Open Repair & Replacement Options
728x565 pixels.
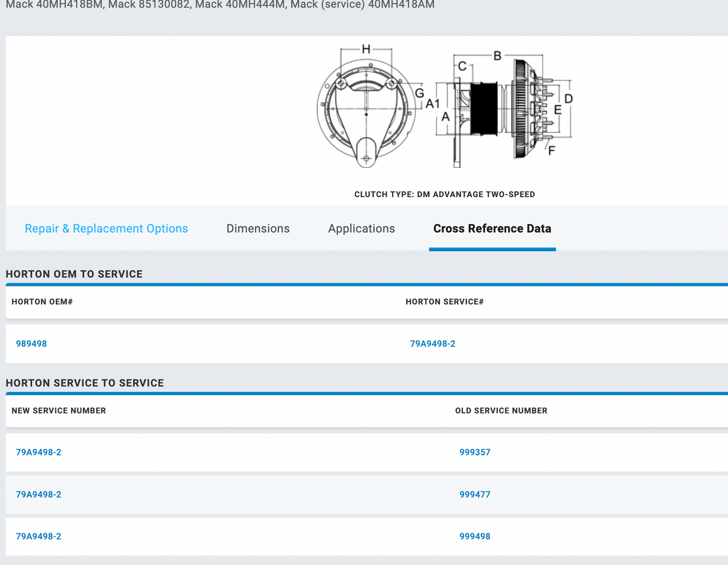[x=106, y=228]
